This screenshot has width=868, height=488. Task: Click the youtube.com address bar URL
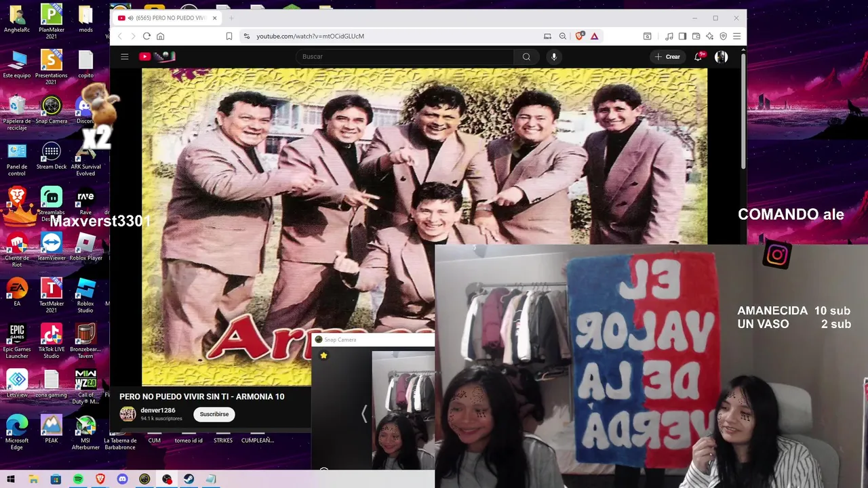point(310,36)
